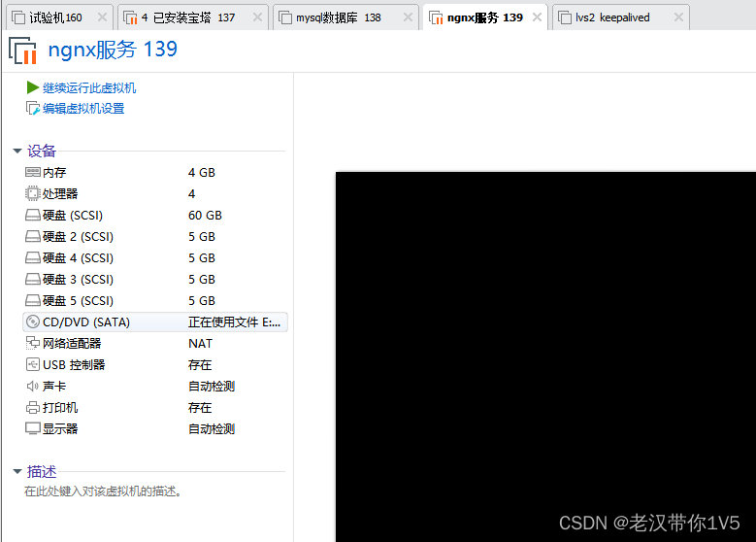This screenshot has height=542, width=756.
Task: Select the CD/DVD (SATA) row label
Action: click(86, 322)
